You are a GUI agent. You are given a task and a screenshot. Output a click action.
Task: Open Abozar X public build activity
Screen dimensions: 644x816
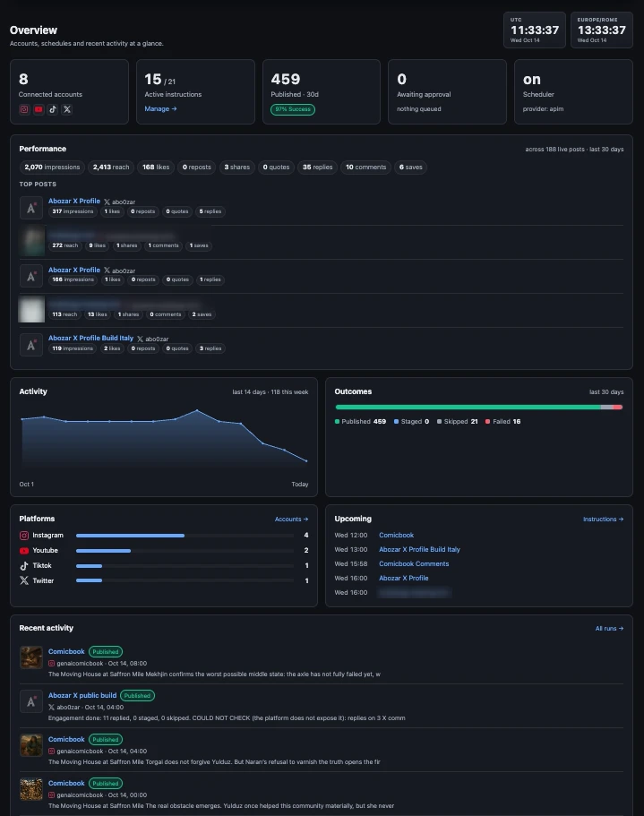click(x=82, y=695)
